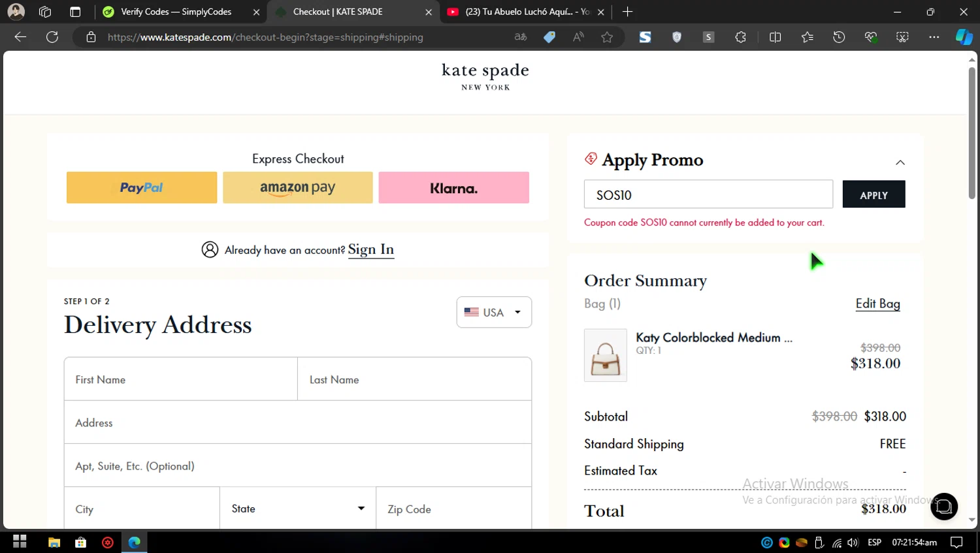Switch to Verify Codes SimplyCodes tab
Viewport: 980px width, 553px height.
click(x=176, y=12)
